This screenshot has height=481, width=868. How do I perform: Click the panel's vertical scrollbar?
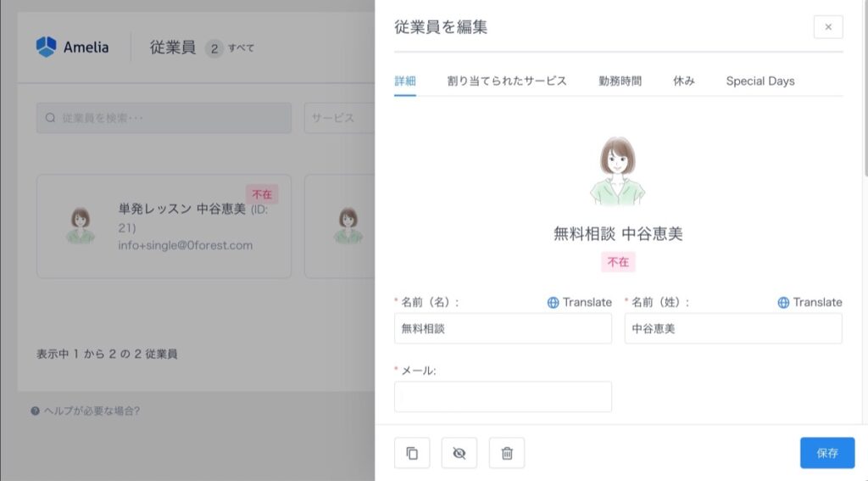click(865, 89)
